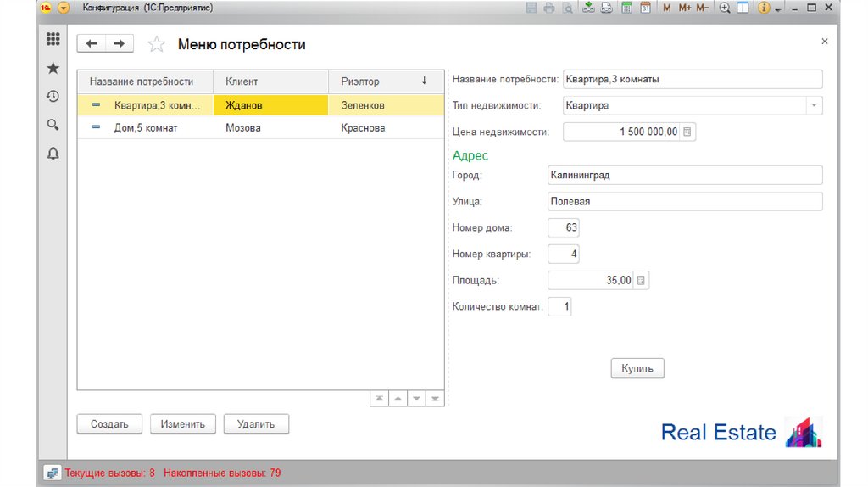
Task: Open Favorites star in left sidebar
Action: click(53, 68)
